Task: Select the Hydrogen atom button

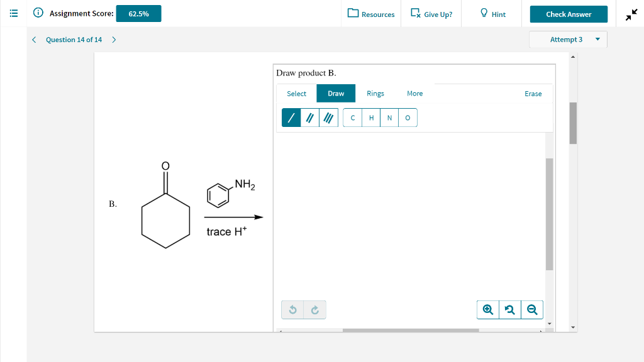Action: (x=371, y=118)
